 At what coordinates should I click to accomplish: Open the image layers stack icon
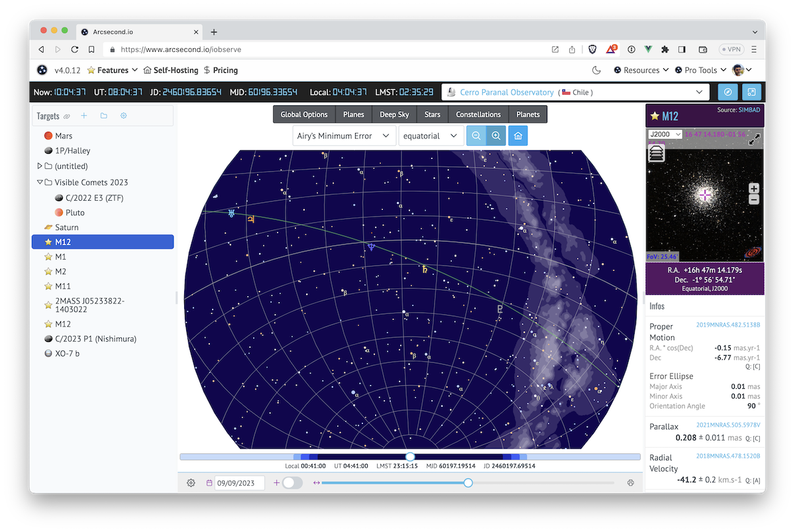click(x=657, y=153)
